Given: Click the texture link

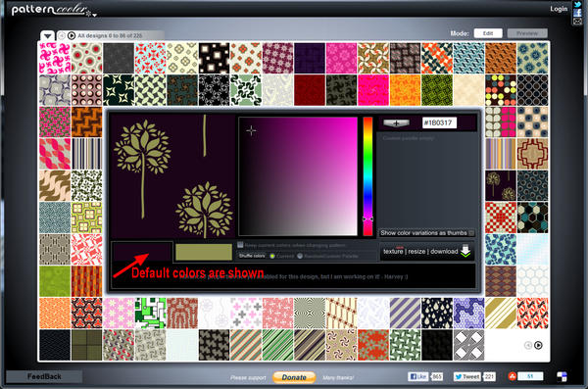Looking at the screenshot, I should (393, 251).
